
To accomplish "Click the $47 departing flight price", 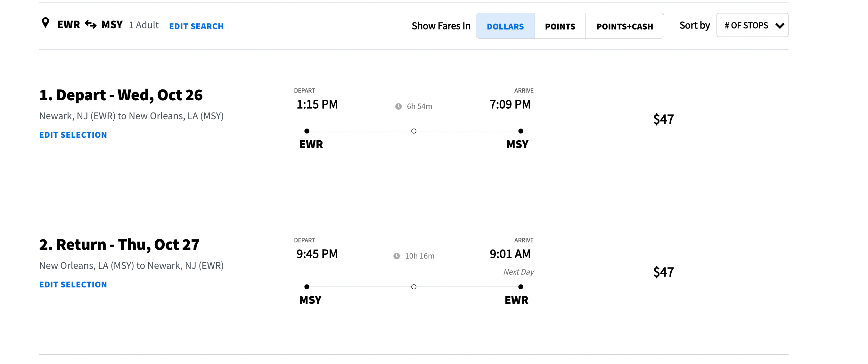I will (663, 119).
